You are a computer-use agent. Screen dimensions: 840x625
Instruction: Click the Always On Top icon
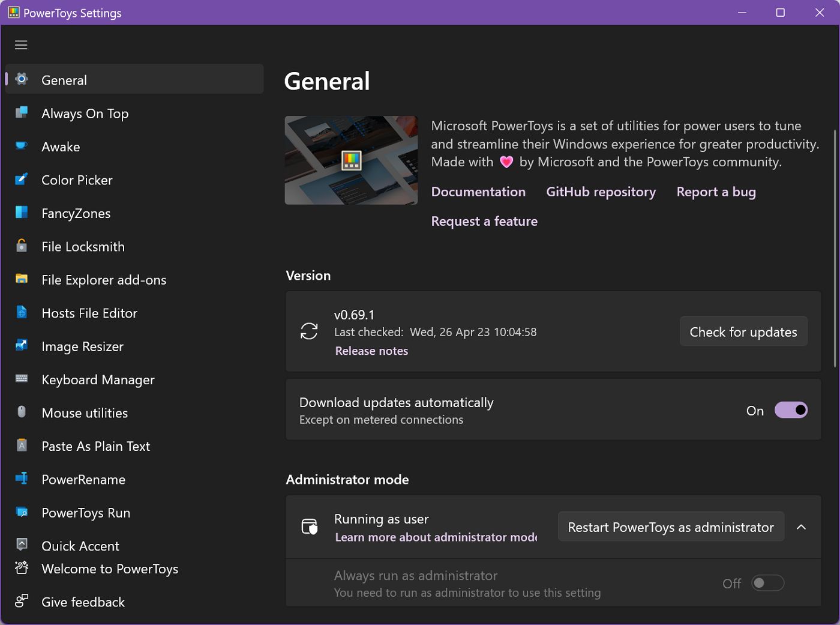click(22, 112)
